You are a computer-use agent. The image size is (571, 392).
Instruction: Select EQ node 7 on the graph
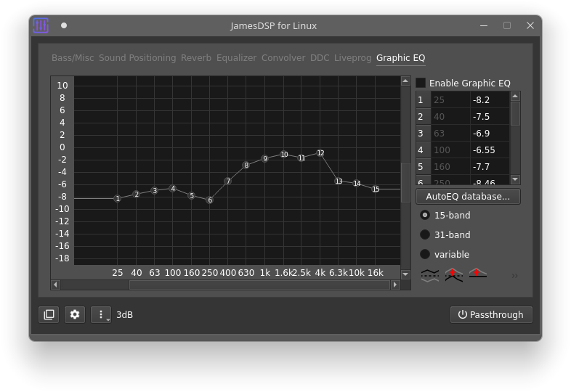click(228, 181)
